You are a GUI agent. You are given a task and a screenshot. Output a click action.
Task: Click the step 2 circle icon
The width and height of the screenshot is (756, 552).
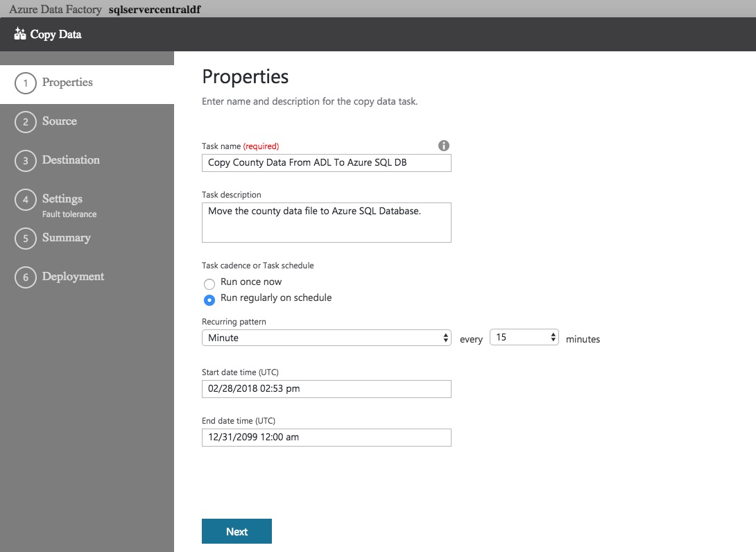25,122
